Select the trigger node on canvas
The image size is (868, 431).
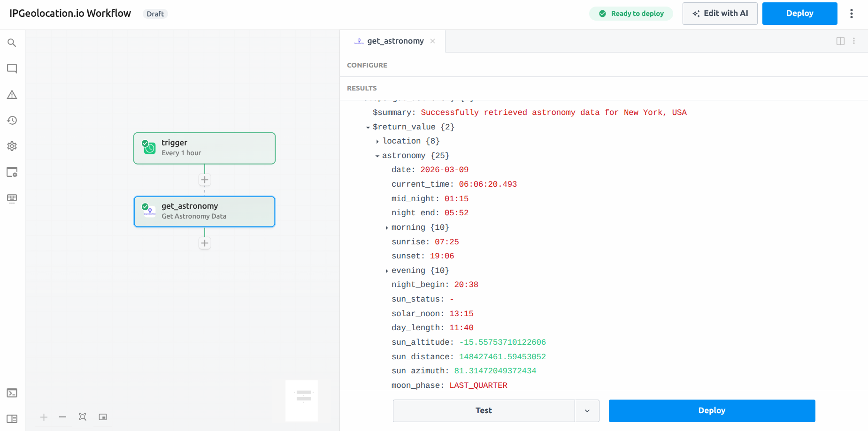[204, 148]
